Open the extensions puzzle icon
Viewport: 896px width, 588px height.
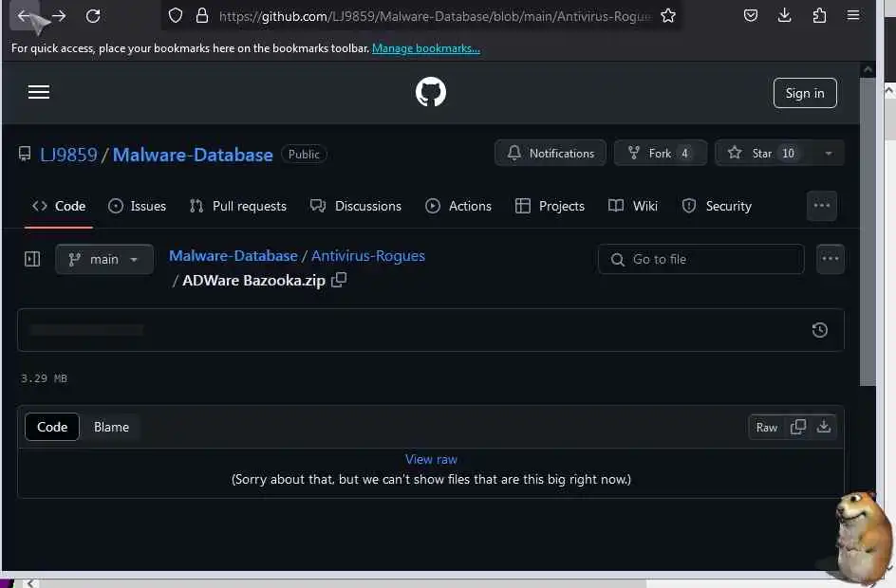(819, 15)
